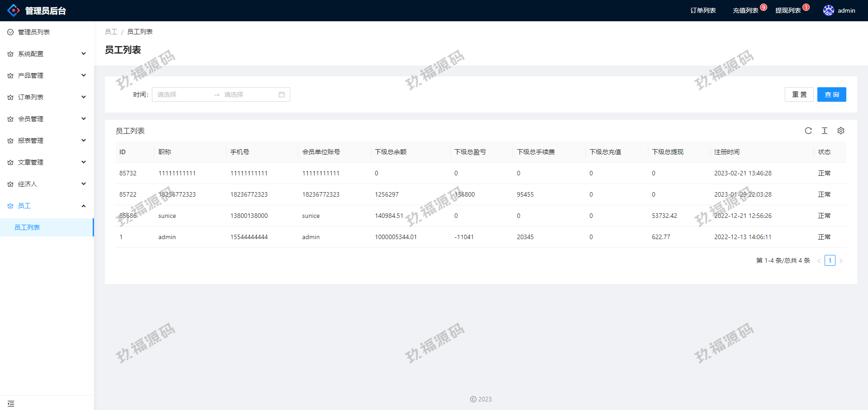Click the management console logo icon
This screenshot has height=410, width=868.
[14, 10]
